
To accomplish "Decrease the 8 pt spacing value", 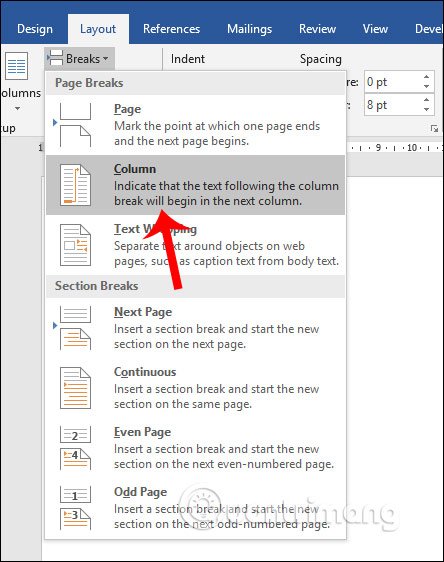I will click(x=426, y=109).
